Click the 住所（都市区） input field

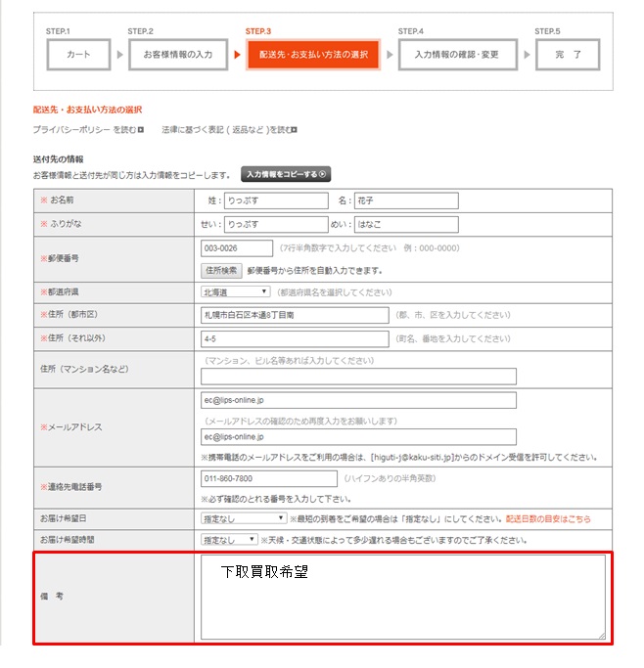(x=295, y=315)
